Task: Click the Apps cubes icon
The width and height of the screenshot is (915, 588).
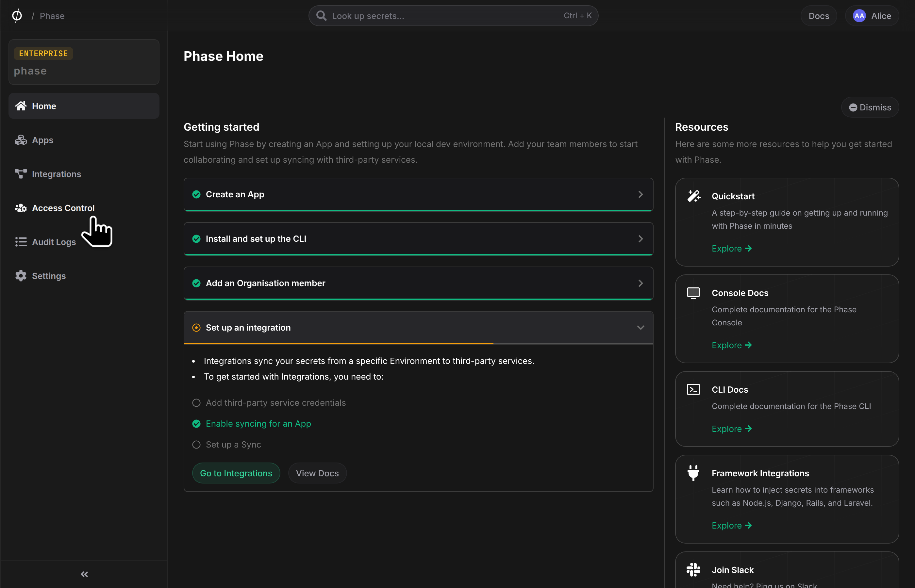Action: [x=21, y=140]
